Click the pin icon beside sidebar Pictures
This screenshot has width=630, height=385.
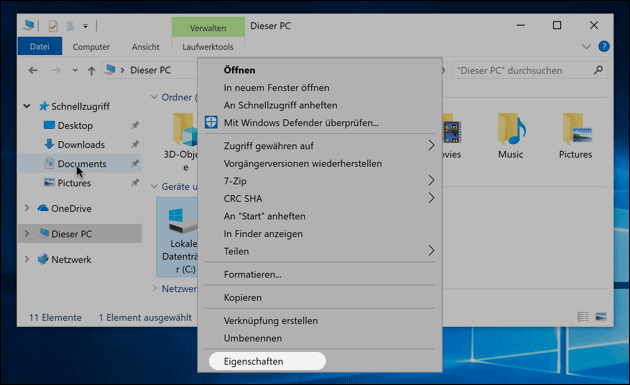[x=135, y=182]
